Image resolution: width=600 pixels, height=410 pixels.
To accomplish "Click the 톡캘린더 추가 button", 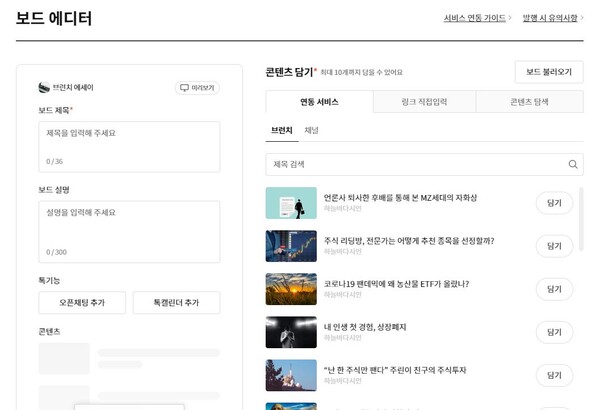I will click(176, 303).
